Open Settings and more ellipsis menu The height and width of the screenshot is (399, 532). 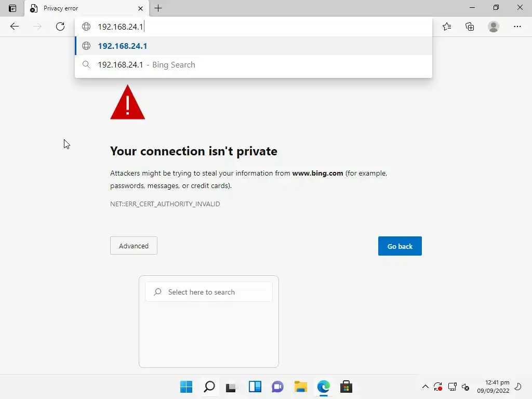tap(517, 26)
